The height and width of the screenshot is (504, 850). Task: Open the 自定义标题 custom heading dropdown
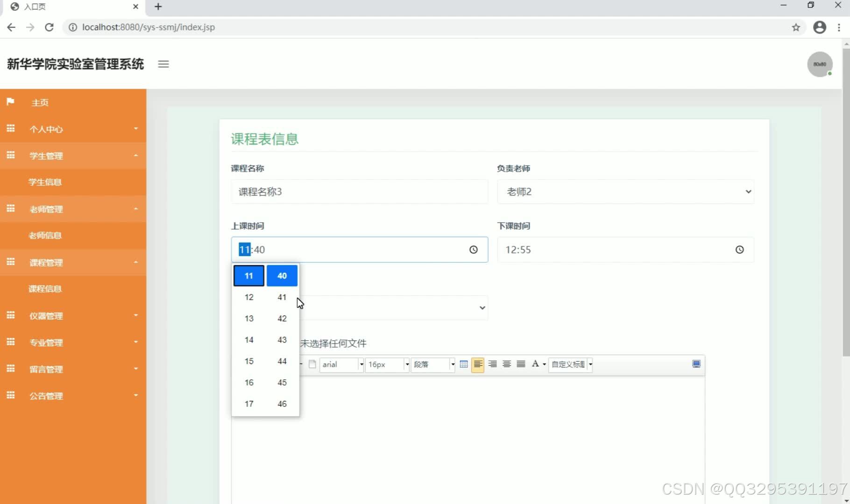(x=571, y=364)
